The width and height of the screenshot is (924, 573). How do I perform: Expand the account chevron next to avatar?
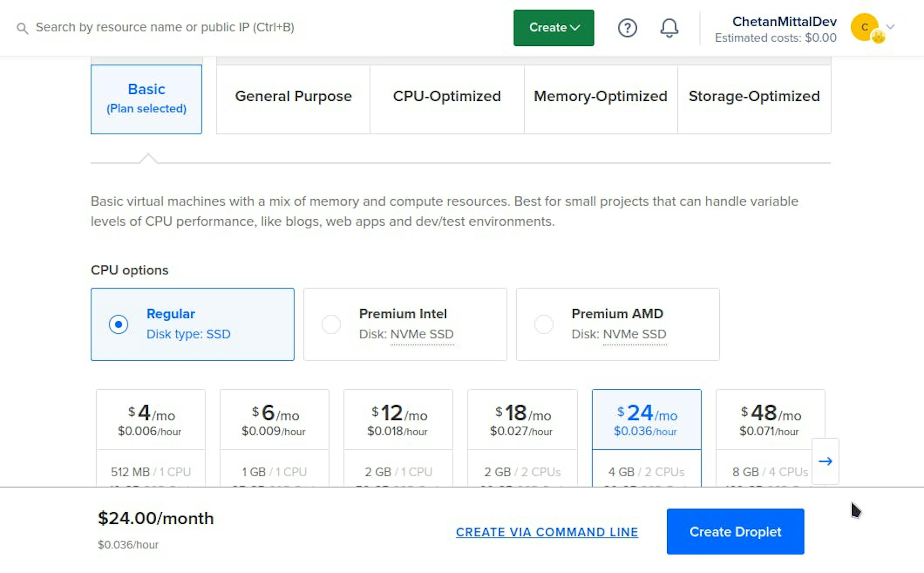[891, 27]
